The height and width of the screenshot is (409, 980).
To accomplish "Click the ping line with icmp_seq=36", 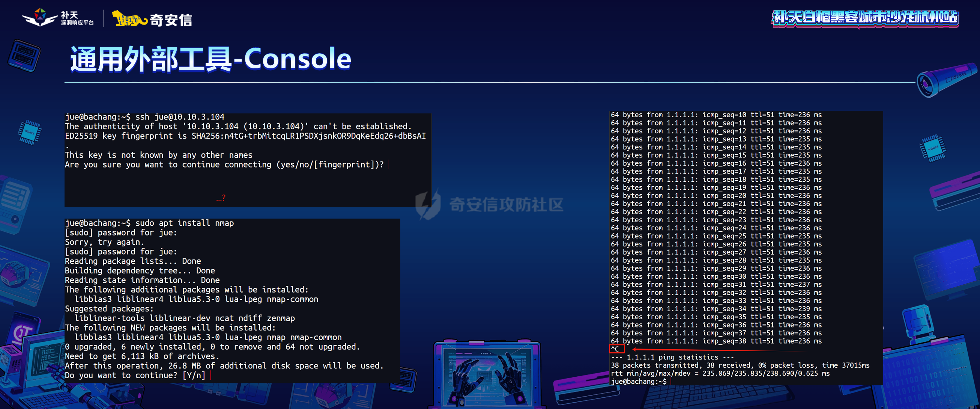I will click(x=716, y=325).
